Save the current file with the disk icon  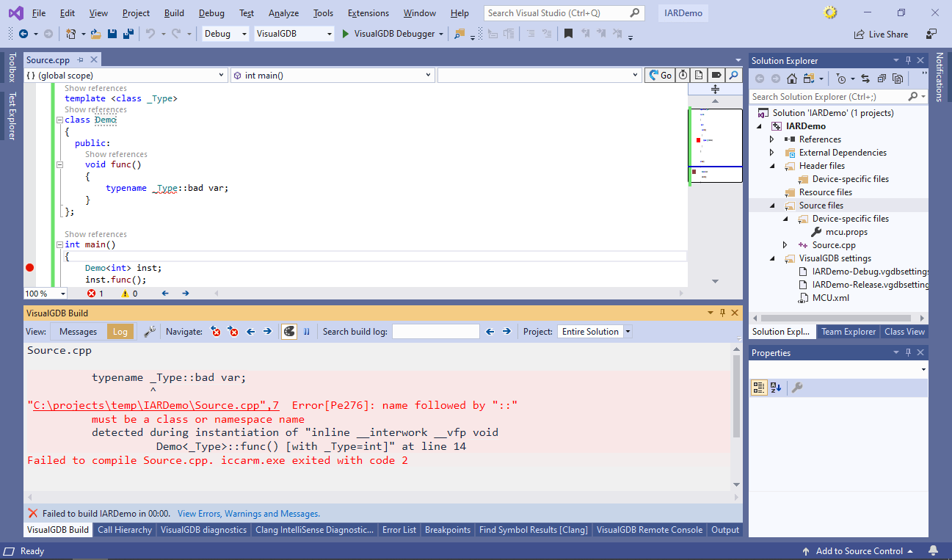point(112,34)
